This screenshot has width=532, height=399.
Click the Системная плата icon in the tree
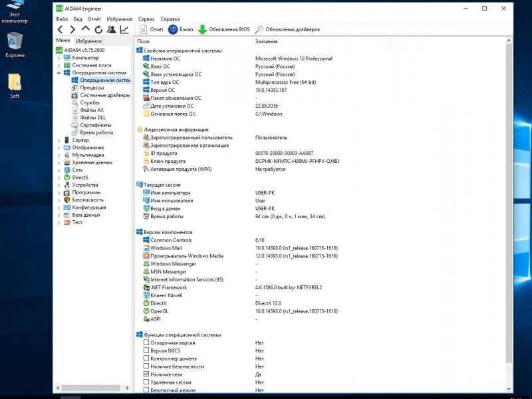(x=67, y=65)
